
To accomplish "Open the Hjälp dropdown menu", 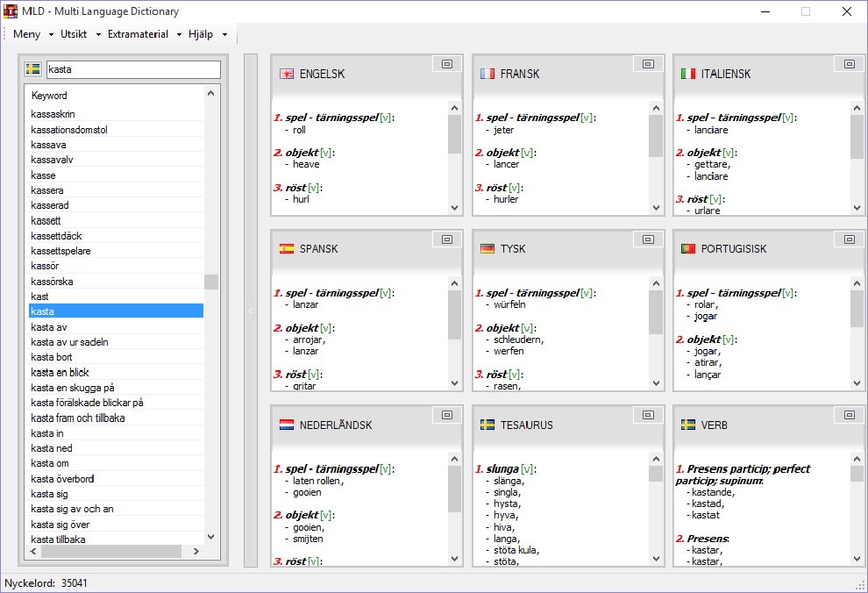I will coord(207,34).
